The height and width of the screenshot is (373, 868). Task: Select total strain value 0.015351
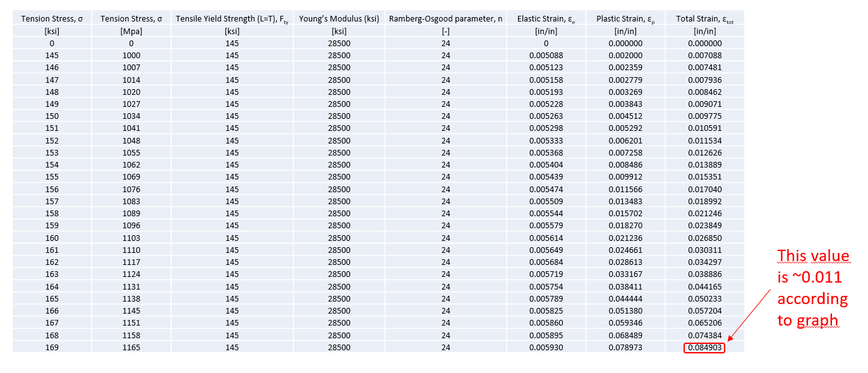click(704, 177)
